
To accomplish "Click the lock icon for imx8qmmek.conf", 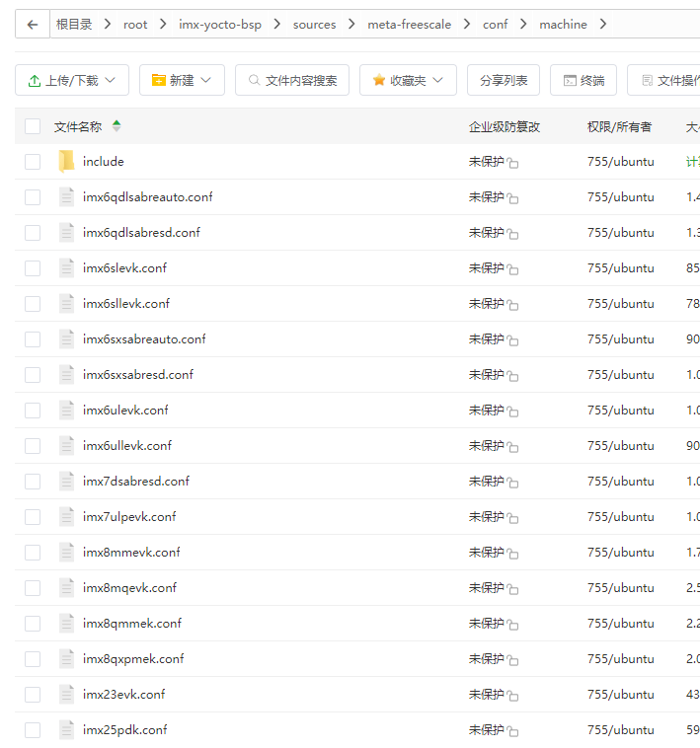I will (513, 625).
